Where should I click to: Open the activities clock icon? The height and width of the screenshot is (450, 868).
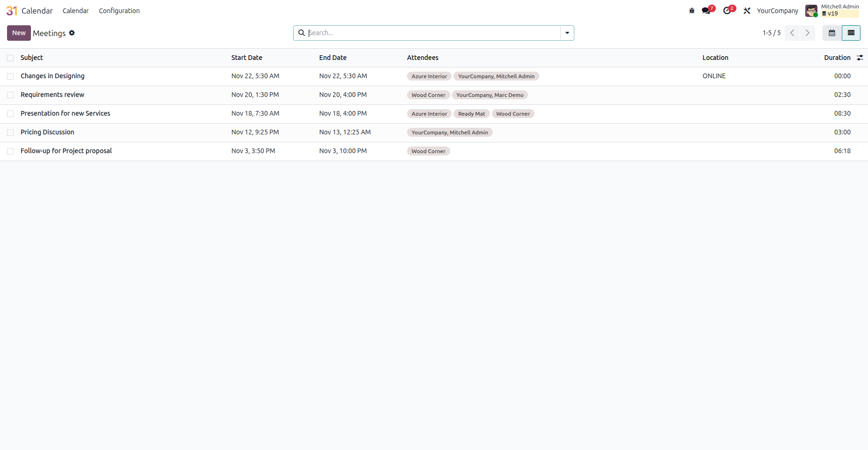(727, 11)
